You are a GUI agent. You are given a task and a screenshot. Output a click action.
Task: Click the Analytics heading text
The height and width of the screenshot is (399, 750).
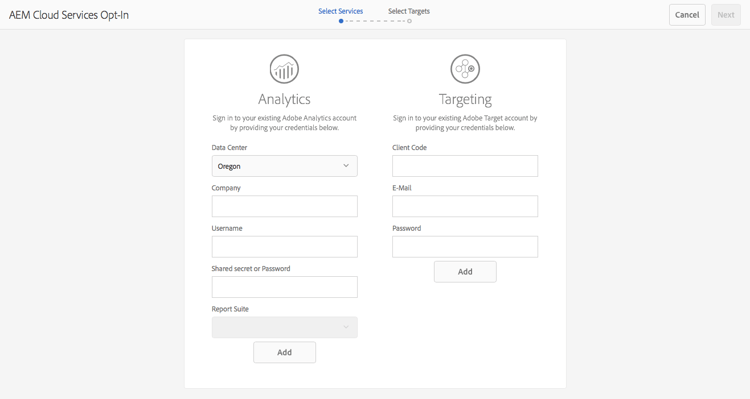coord(284,99)
